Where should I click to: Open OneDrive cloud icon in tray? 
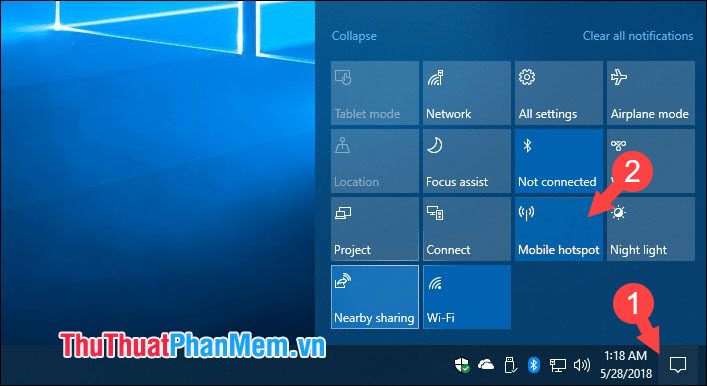click(486, 365)
